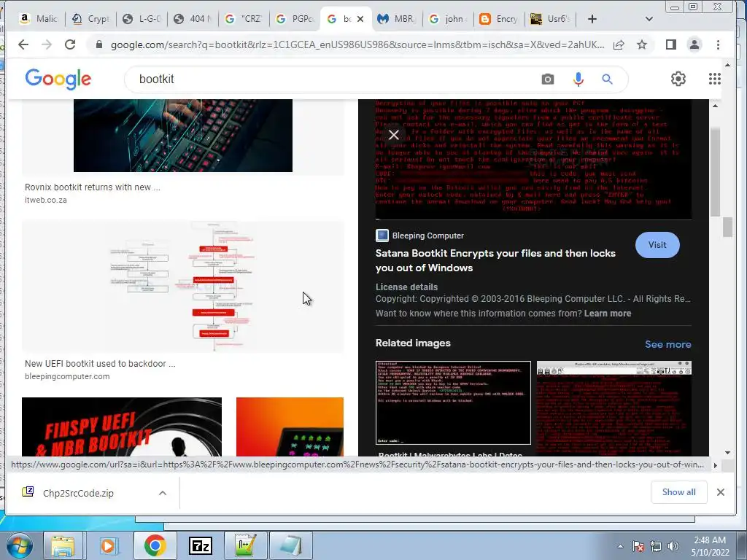Open Rovnix bootkit returns result caption
This screenshot has height=560, width=747.
tap(93, 187)
